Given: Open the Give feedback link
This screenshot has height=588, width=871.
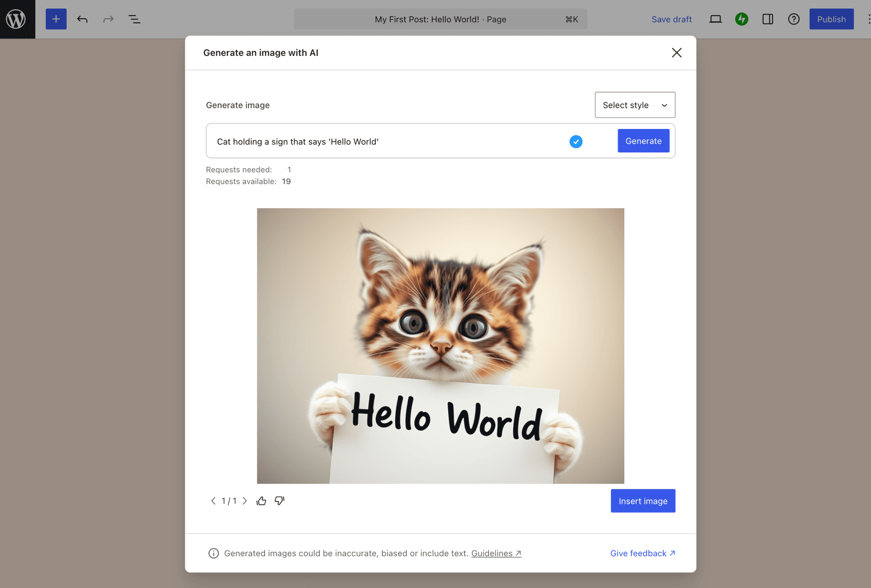Looking at the screenshot, I should 643,553.
